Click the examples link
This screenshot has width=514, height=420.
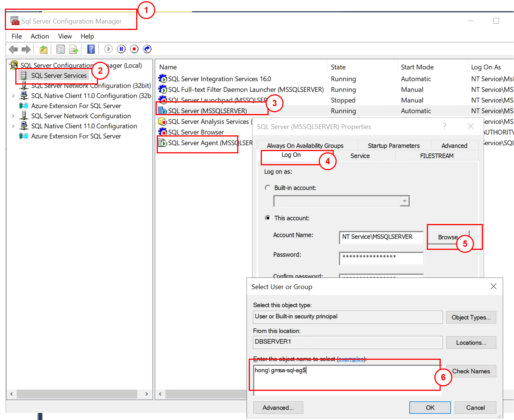351,359
